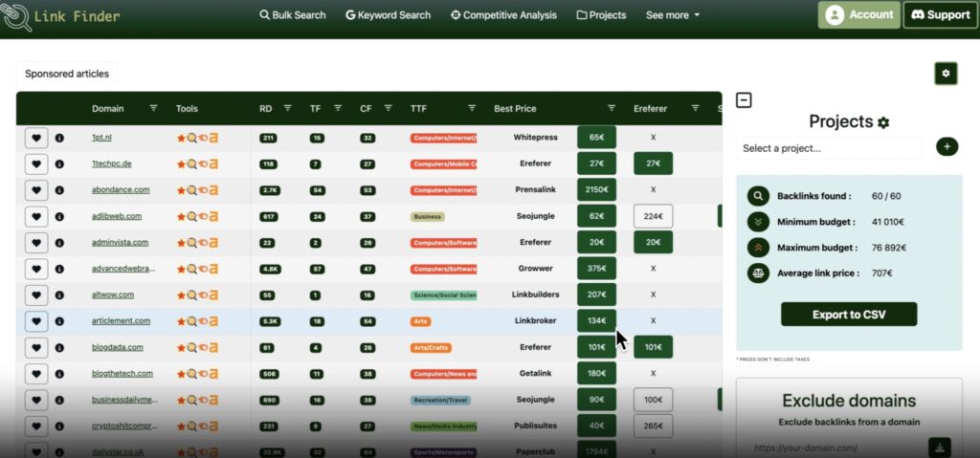Favorite the 1pt.nl row with heart
This screenshot has width=980, height=458.
36,138
